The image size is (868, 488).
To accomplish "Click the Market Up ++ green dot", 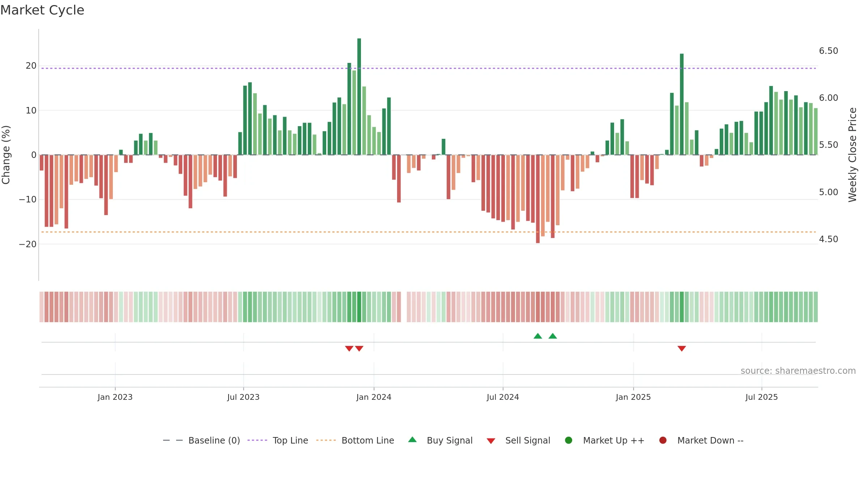I will 569,440.
